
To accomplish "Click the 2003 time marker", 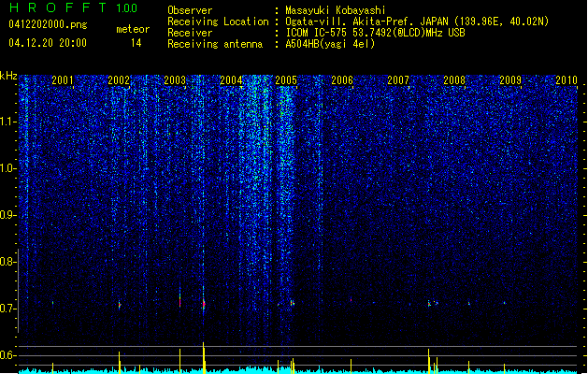I will click(175, 79).
